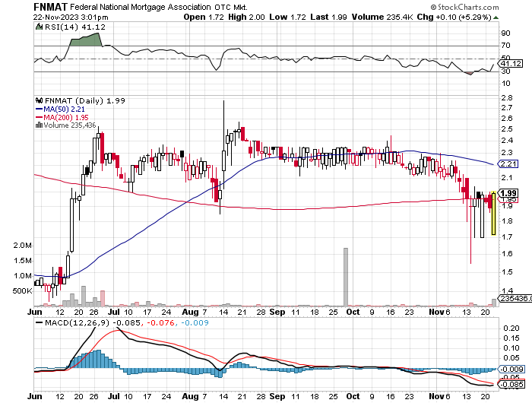
Task: Click the MA(200) 1.95 legend entry
Action: click(x=62, y=117)
